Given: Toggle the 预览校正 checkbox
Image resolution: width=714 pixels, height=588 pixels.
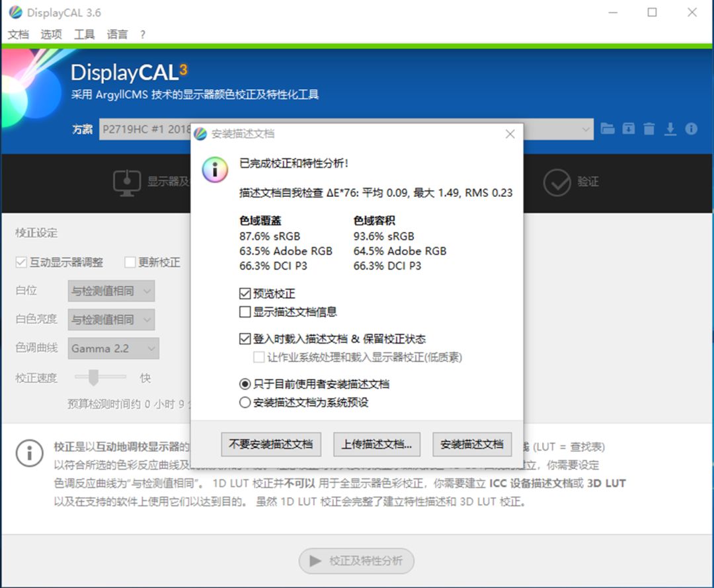Looking at the screenshot, I should coord(245,293).
